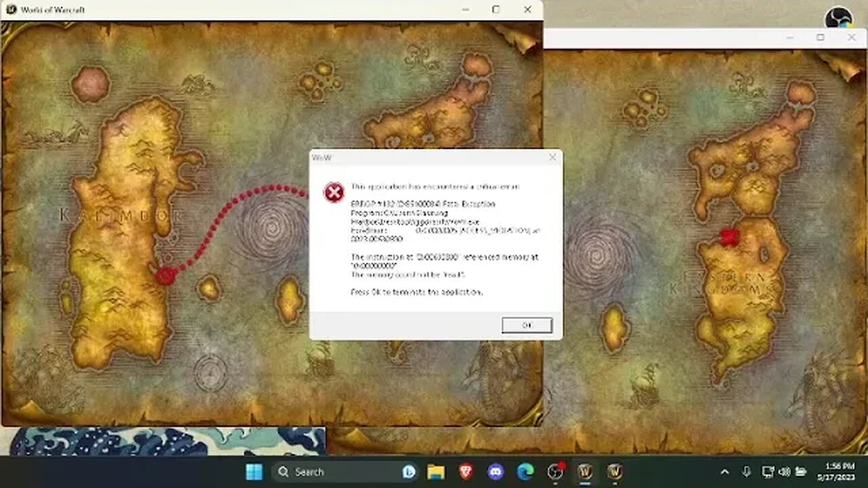Maximize the World of Warcraft window
This screenshot has width=868, height=488.
pos(496,9)
